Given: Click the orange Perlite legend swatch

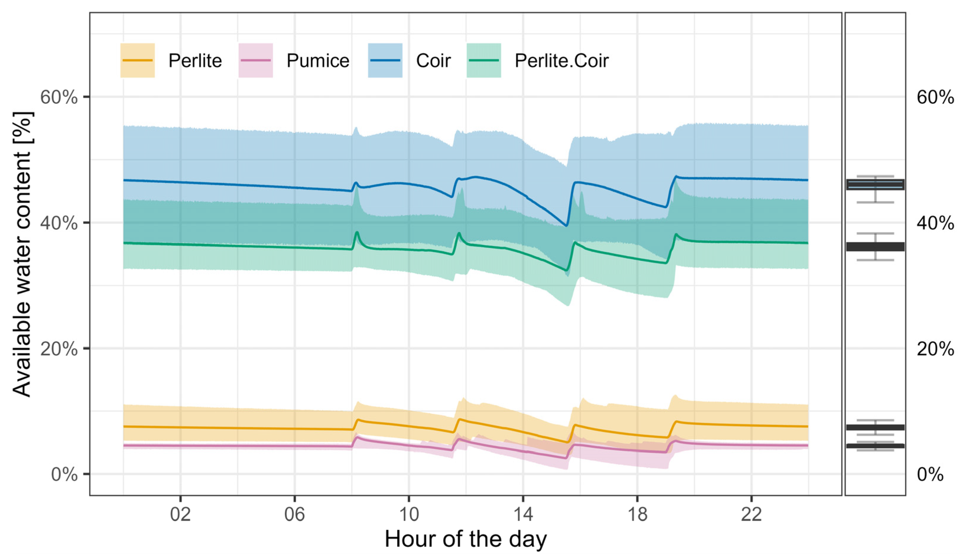Looking at the screenshot, I should point(137,61).
